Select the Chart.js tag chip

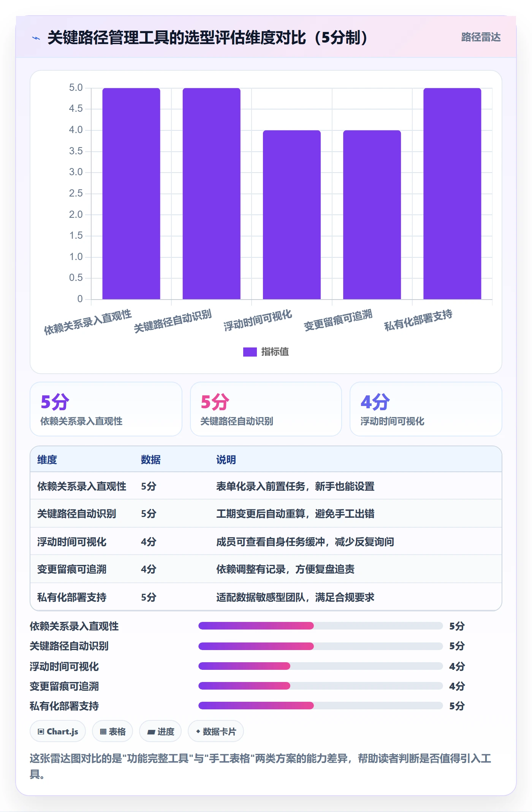(x=58, y=731)
